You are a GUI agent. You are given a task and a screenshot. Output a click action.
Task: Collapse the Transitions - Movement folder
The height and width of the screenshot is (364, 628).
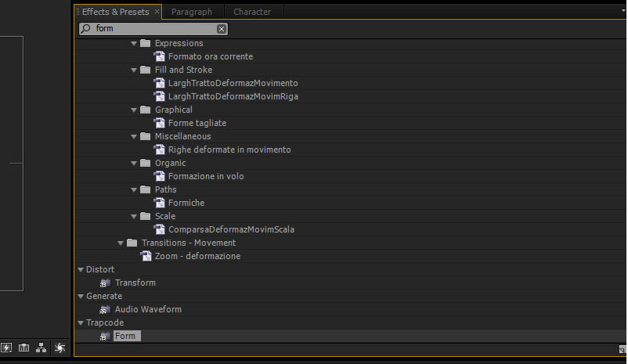coord(121,243)
